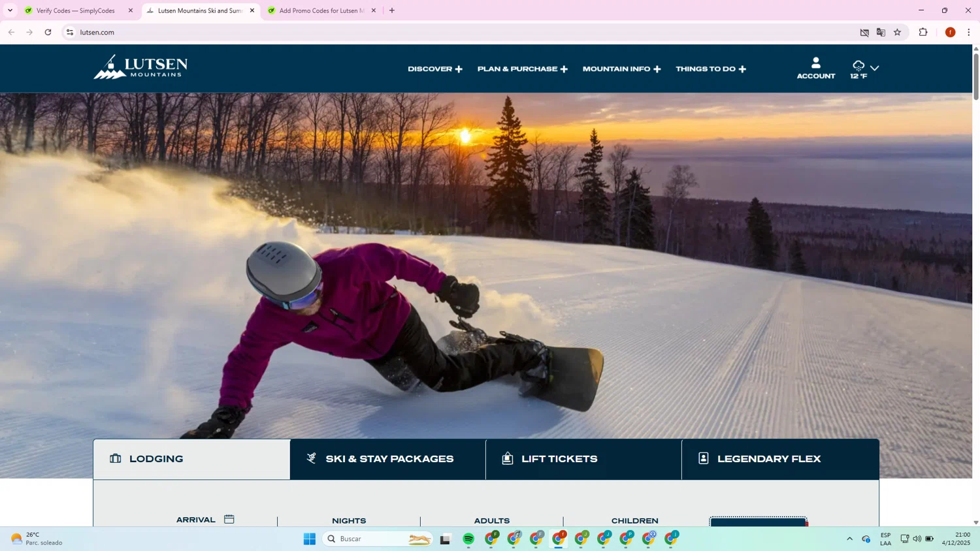Switch to Add Promo Codes for Lutsen tab
980x551 pixels.
[321, 10]
